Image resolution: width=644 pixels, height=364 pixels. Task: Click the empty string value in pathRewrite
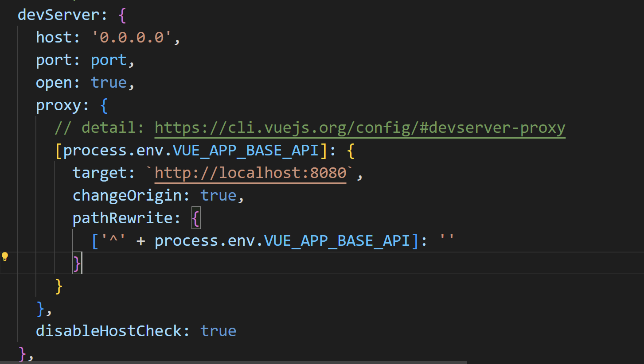447,241
